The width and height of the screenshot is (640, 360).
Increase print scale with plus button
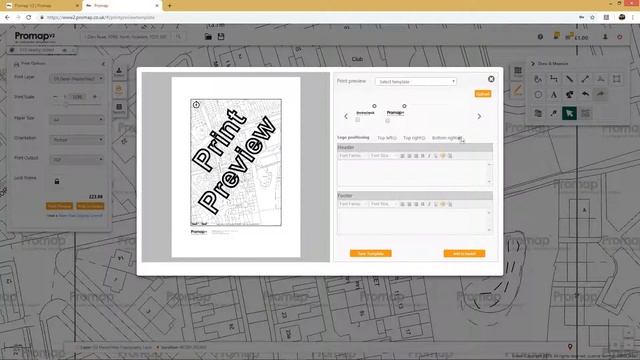pos(95,97)
